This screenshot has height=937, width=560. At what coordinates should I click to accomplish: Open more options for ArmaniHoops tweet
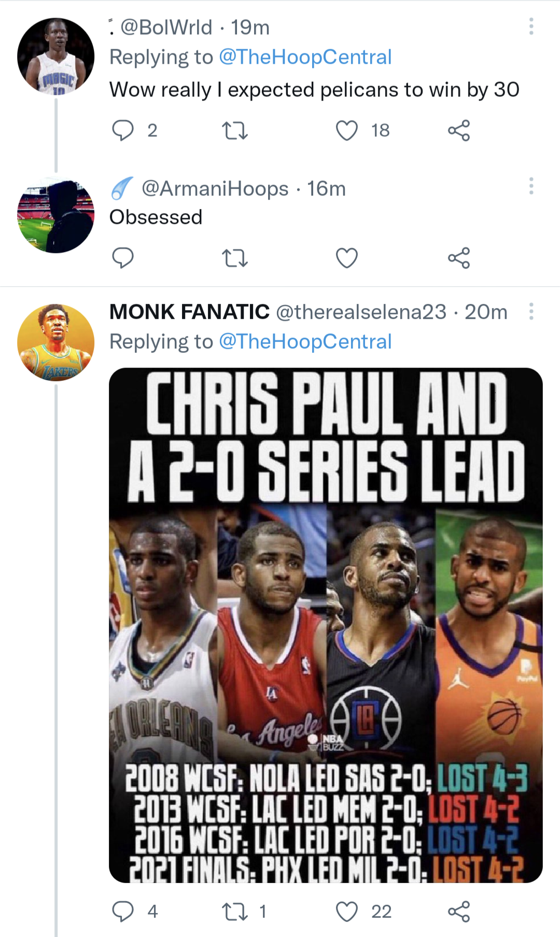pos(531,186)
